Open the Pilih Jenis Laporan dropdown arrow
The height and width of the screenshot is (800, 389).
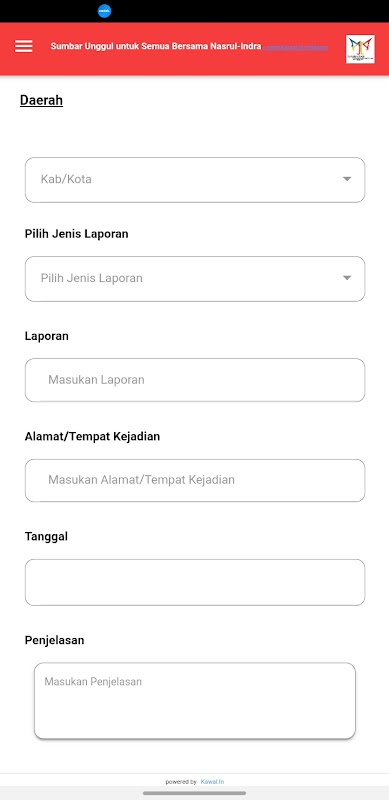coord(347,278)
